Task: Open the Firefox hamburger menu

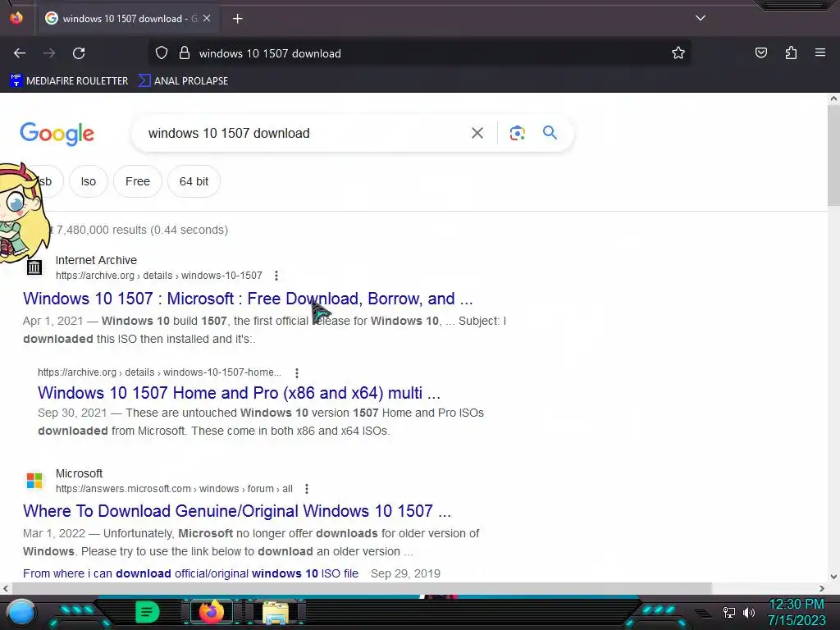Action: point(820,52)
